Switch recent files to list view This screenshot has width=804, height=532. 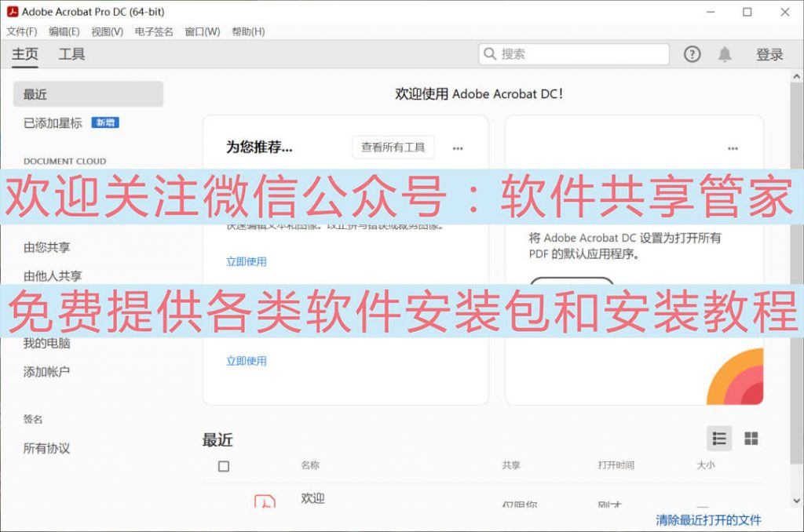(x=719, y=438)
